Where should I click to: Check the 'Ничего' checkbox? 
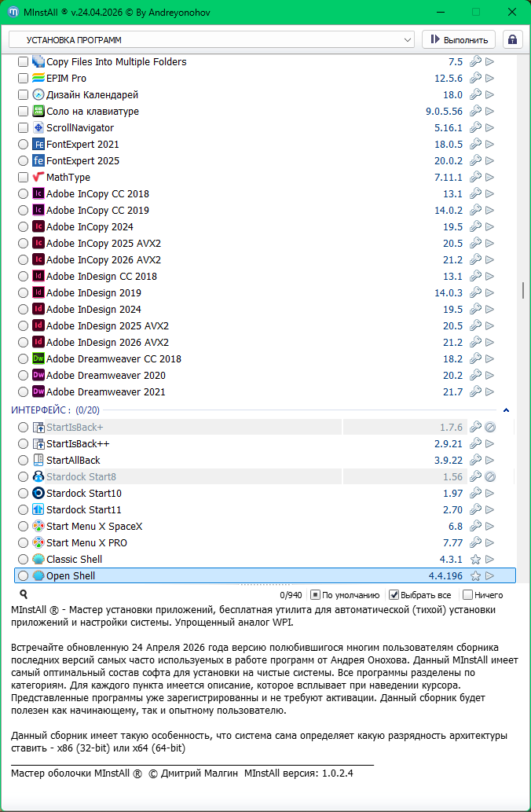(x=467, y=595)
